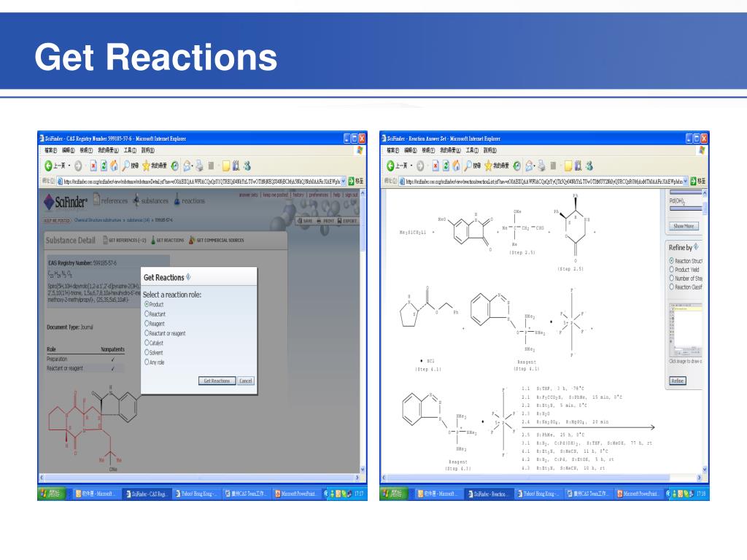Choose the 'Any role' radio option
This screenshot has height=560, width=747.
[147, 362]
